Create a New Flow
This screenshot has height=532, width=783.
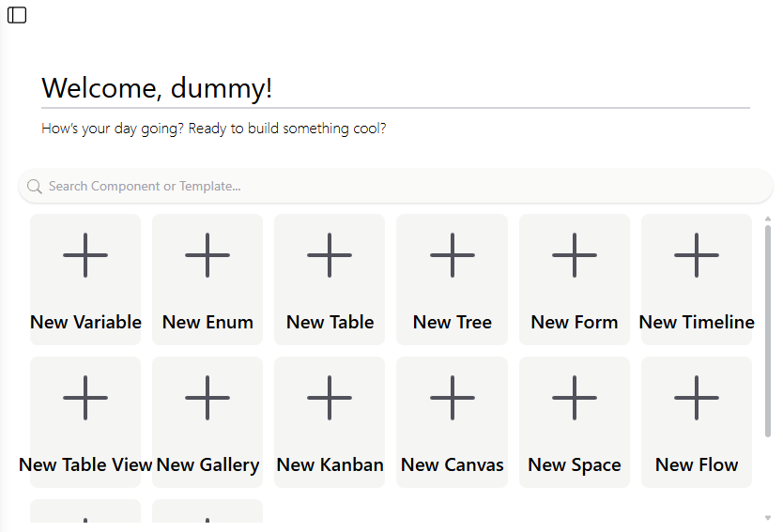click(x=697, y=421)
